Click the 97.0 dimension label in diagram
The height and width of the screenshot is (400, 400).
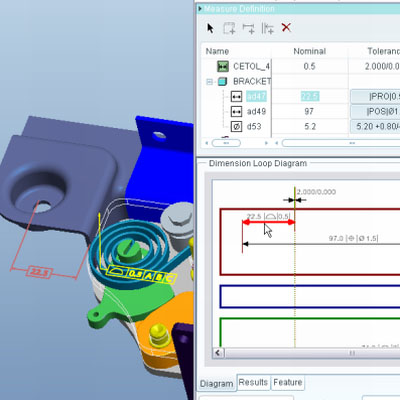tap(353, 238)
